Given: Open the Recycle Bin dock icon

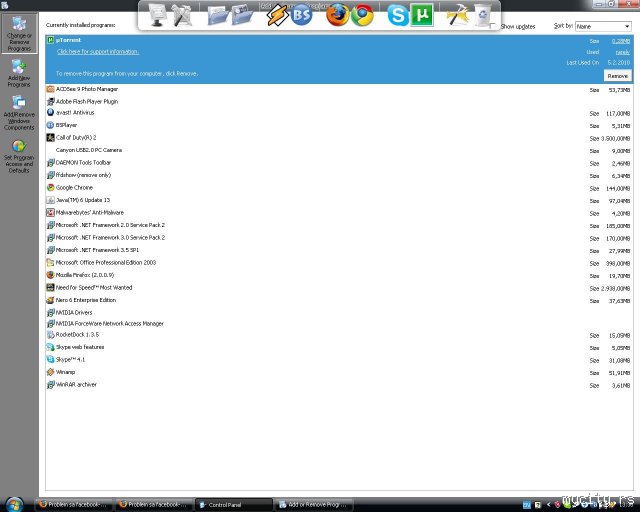Looking at the screenshot, I should coord(483,15).
